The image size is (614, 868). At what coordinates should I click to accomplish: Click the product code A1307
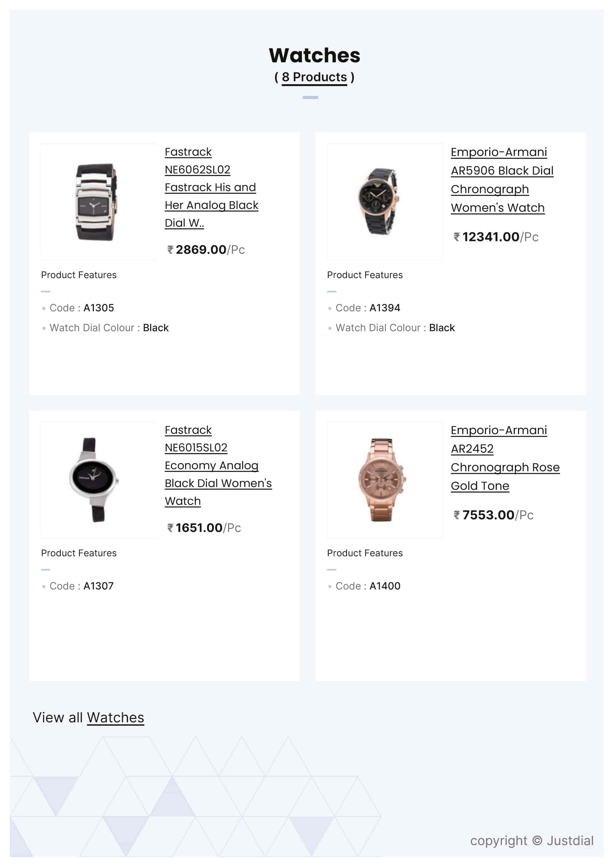click(x=98, y=586)
